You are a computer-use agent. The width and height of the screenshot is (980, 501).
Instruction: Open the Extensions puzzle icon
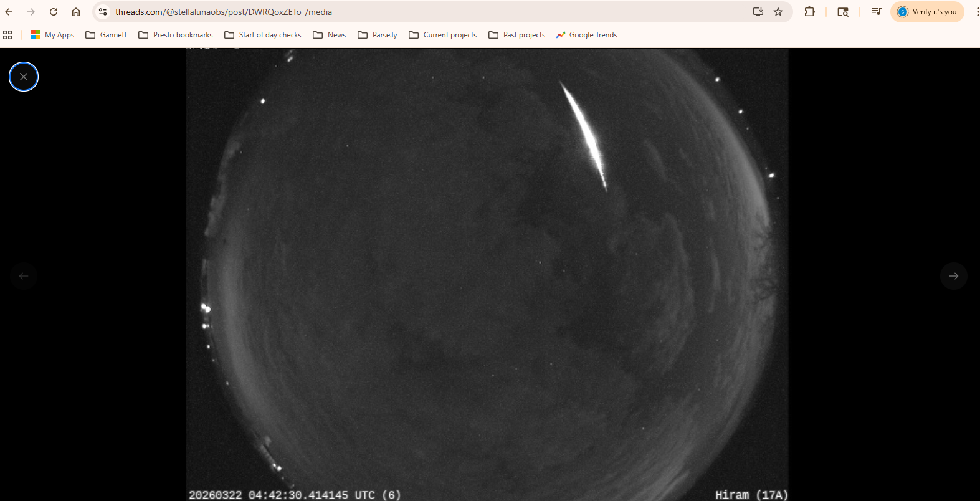(x=809, y=12)
